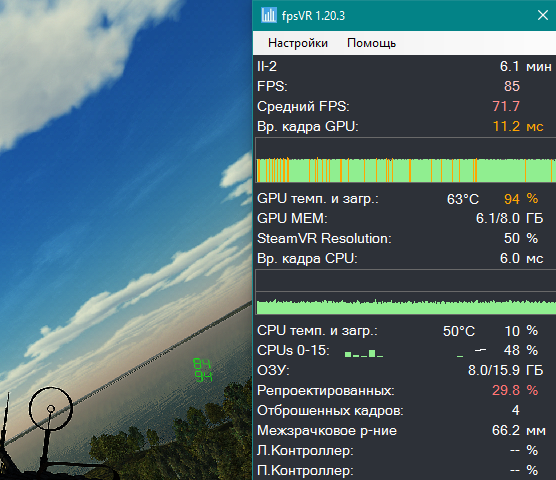Click the Репроектированных 29.8 % value
The width and height of the screenshot is (556, 480).
click(515, 390)
